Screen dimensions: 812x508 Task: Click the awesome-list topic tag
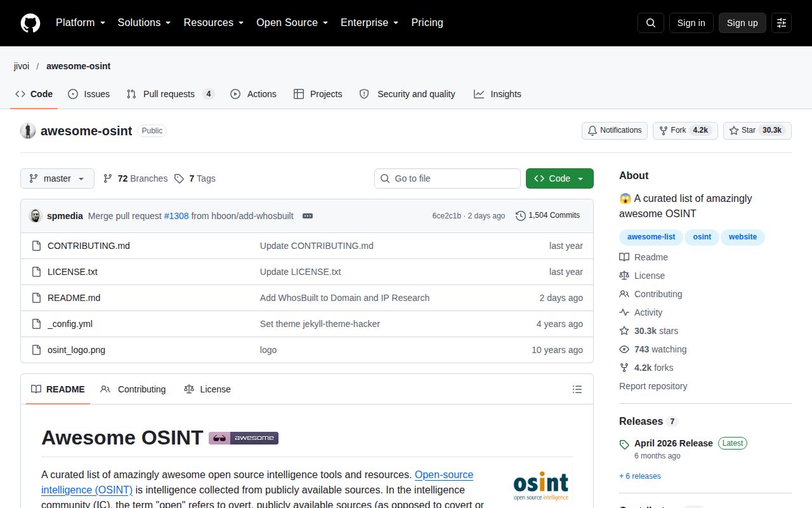tap(652, 237)
